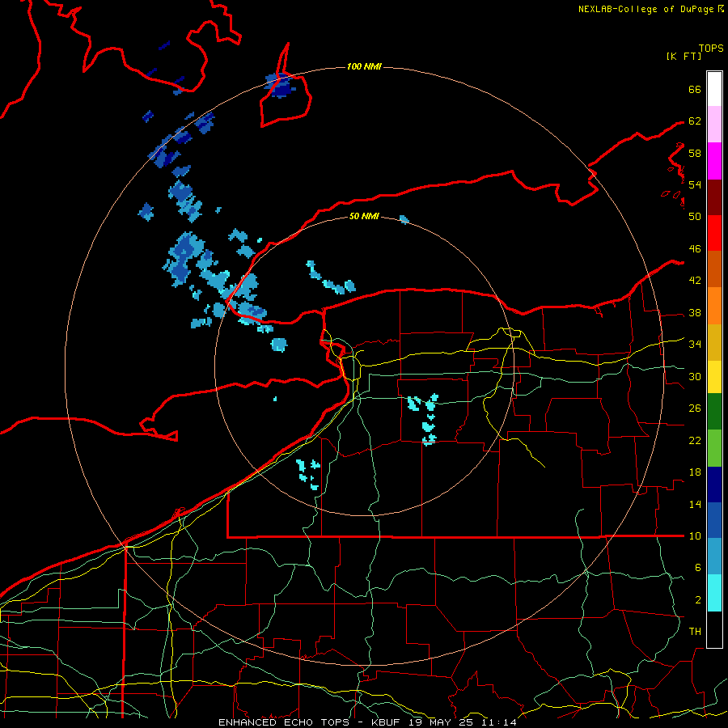
Task: Click the 58 legend value
Action: pos(695,153)
